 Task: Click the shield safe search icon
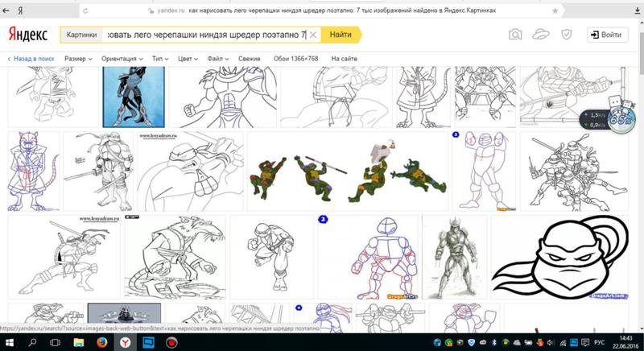click(x=566, y=35)
